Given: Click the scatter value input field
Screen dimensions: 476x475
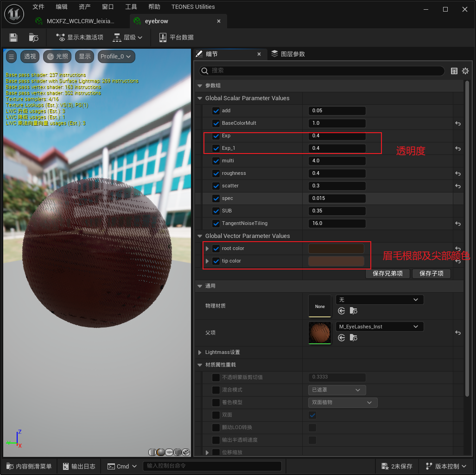Looking at the screenshot, I should 337,186.
